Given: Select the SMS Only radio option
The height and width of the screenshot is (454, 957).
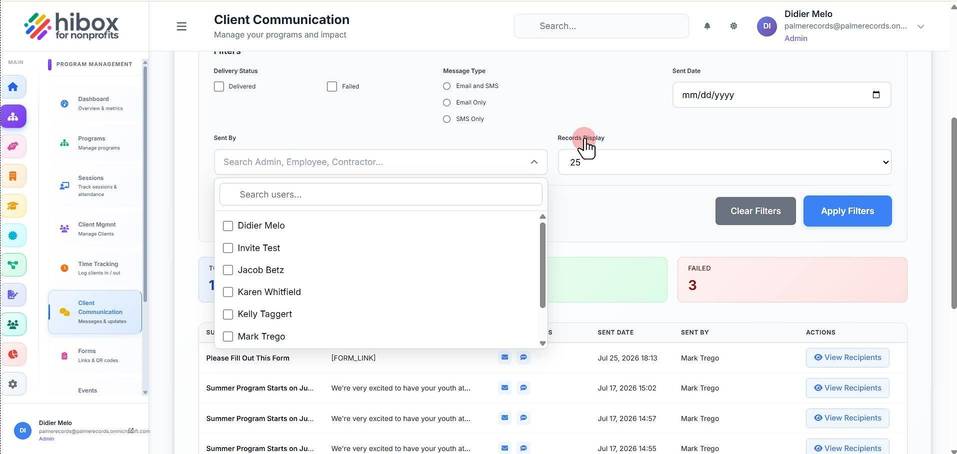Looking at the screenshot, I should click(x=447, y=119).
